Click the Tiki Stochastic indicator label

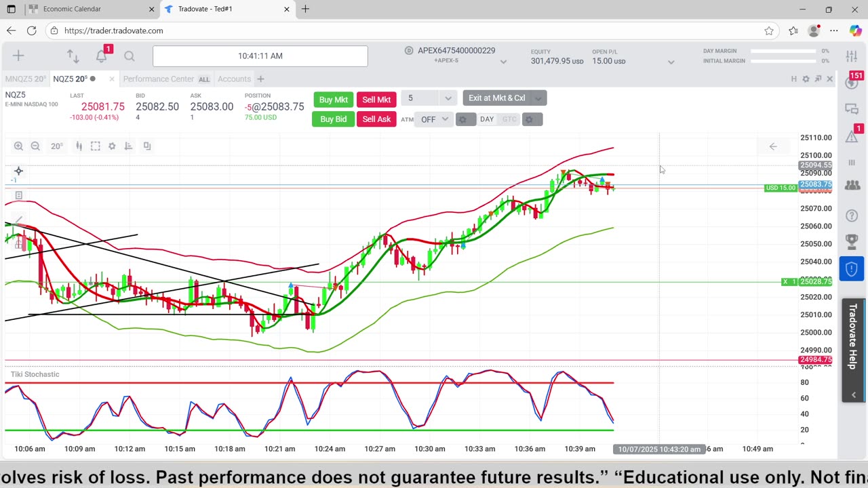[x=35, y=374]
